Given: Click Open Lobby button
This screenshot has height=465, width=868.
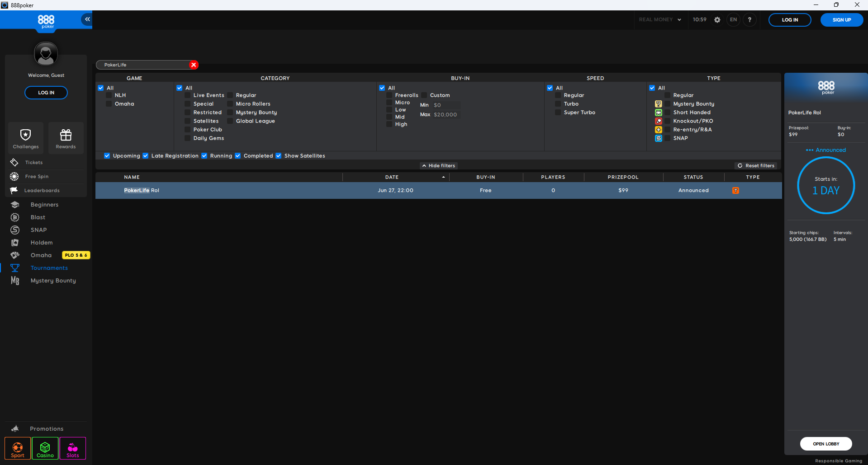Looking at the screenshot, I should 826,444.
